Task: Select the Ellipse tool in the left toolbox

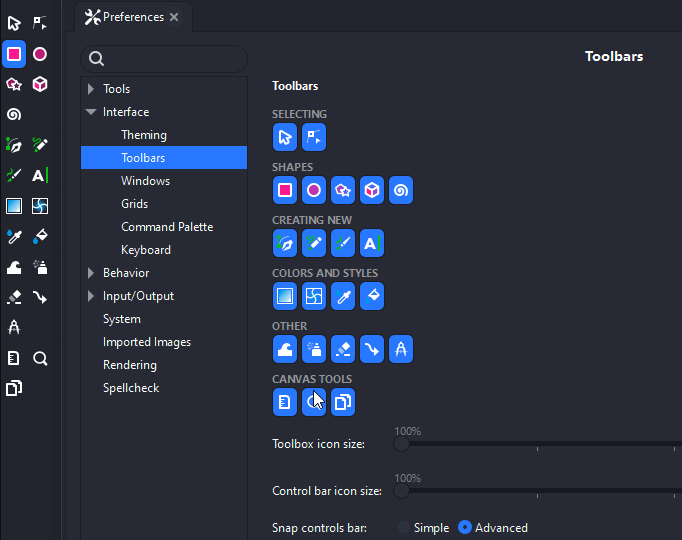Action: click(40, 54)
